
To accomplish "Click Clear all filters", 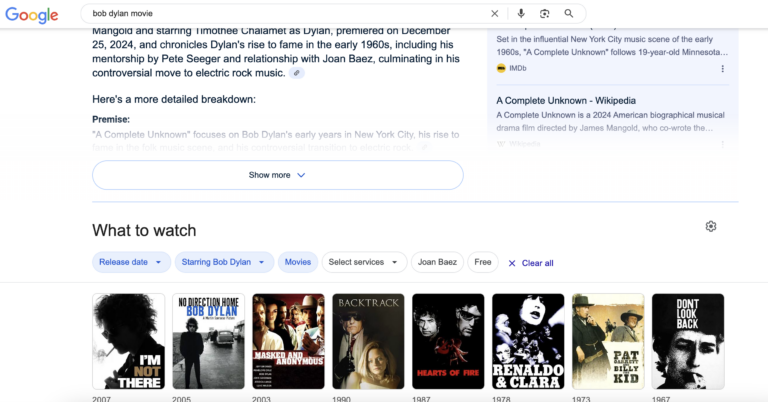I will click(531, 263).
